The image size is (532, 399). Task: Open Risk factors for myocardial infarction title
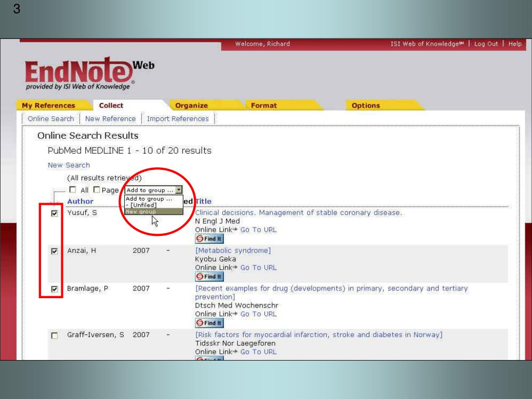[x=318, y=335]
